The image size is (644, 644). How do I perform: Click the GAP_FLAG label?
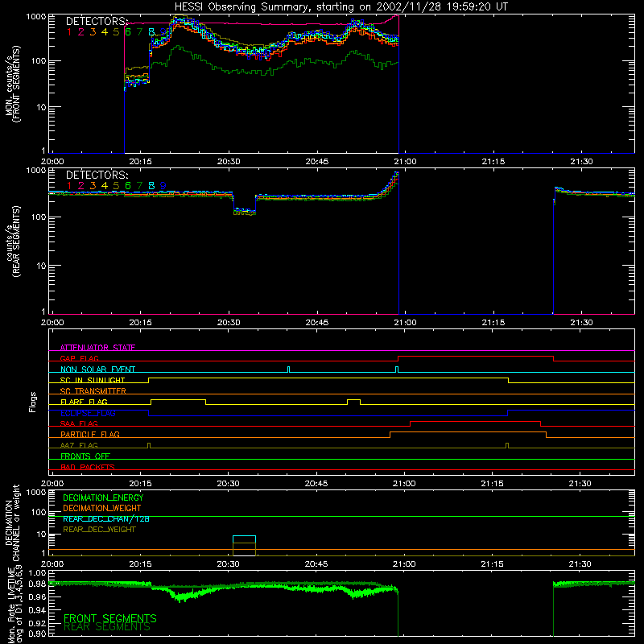[x=80, y=358]
